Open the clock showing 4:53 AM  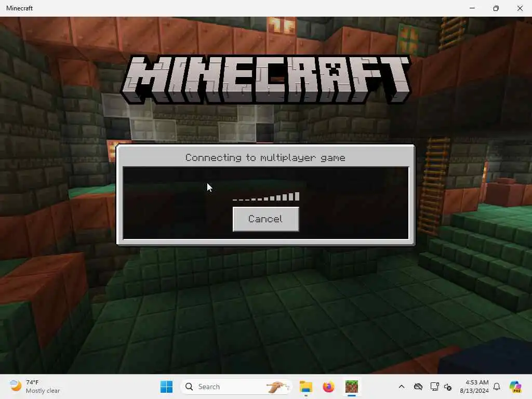(x=474, y=387)
